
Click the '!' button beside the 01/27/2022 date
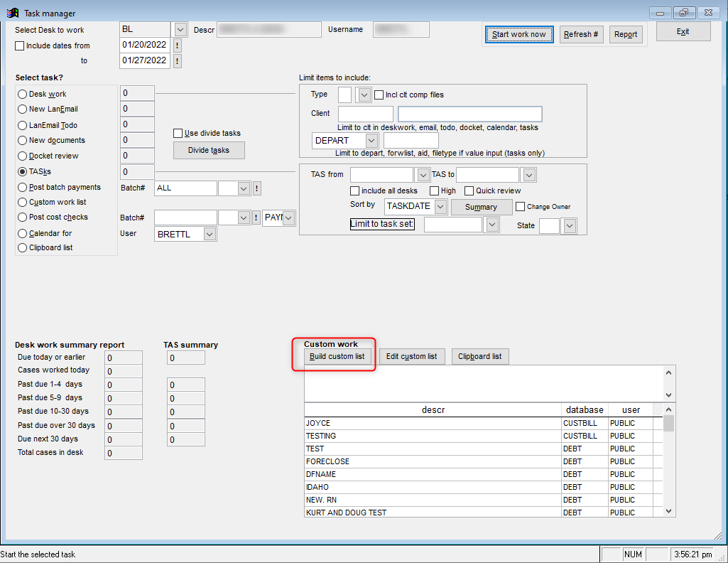[177, 61]
